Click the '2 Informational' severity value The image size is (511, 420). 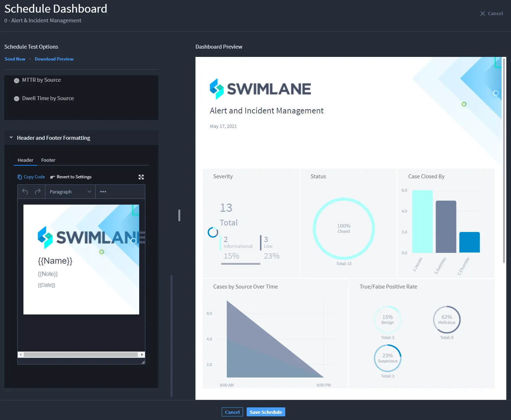point(238,242)
